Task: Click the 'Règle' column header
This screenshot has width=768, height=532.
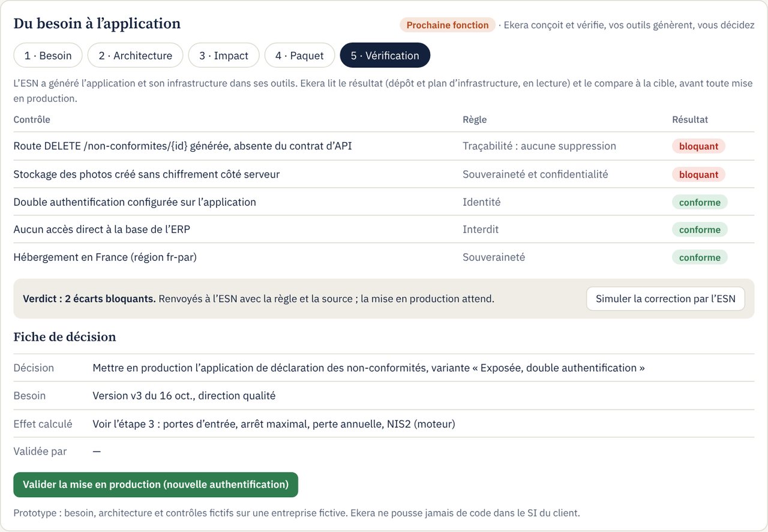Action: click(x=475, y=119)
